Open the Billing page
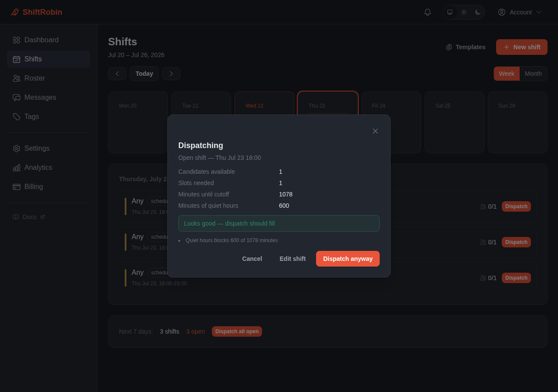 [48, 187]
